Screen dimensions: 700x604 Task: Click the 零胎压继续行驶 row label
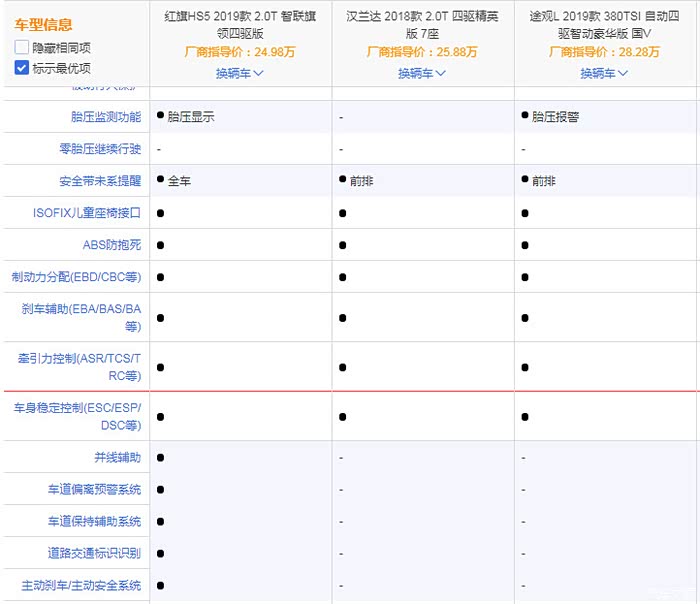coord(100,149)
